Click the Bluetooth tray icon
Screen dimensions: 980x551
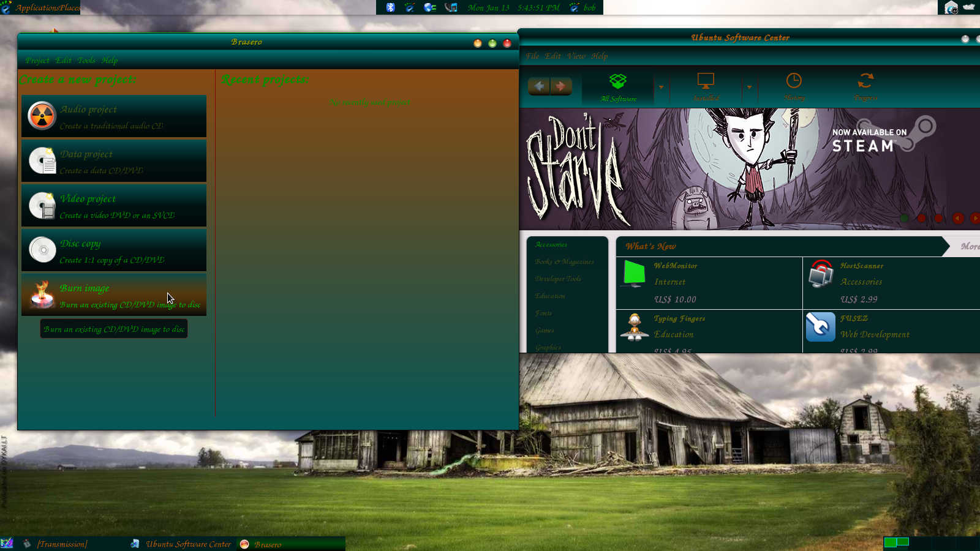391,7
